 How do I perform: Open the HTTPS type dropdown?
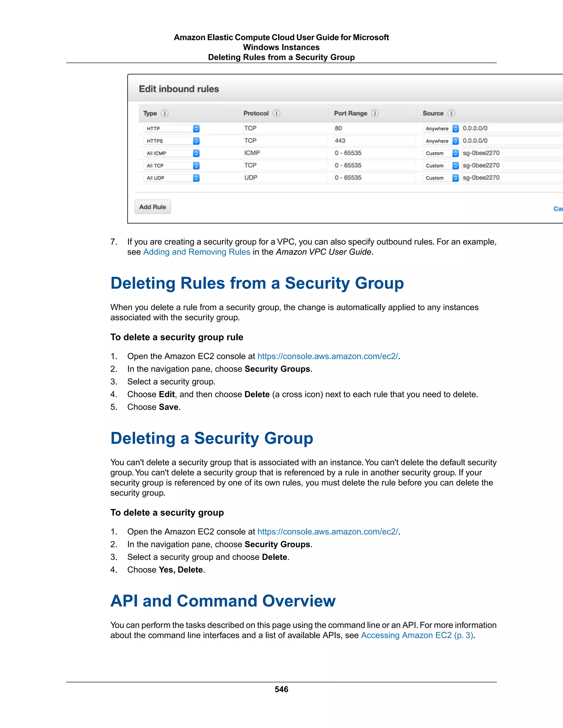pyautogui.click(x=196, y=141)
